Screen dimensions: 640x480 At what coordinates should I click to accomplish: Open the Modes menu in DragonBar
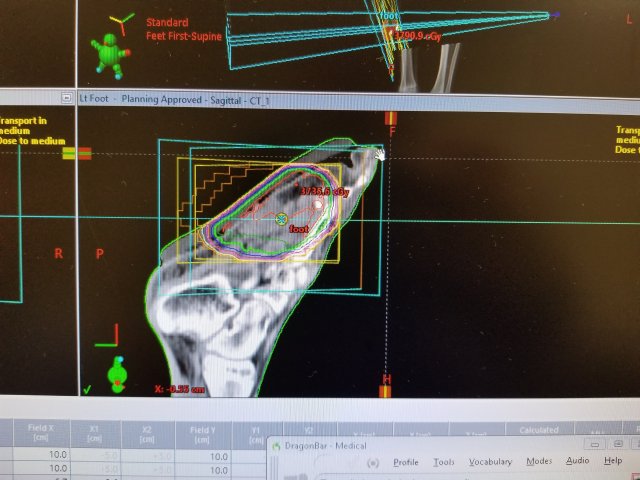[539, 461]
